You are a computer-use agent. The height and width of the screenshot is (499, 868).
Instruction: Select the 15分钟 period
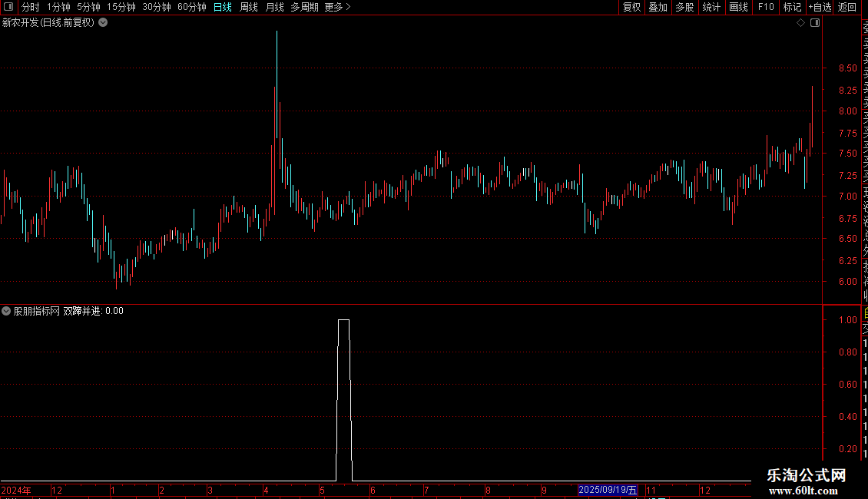coord(121,7)
